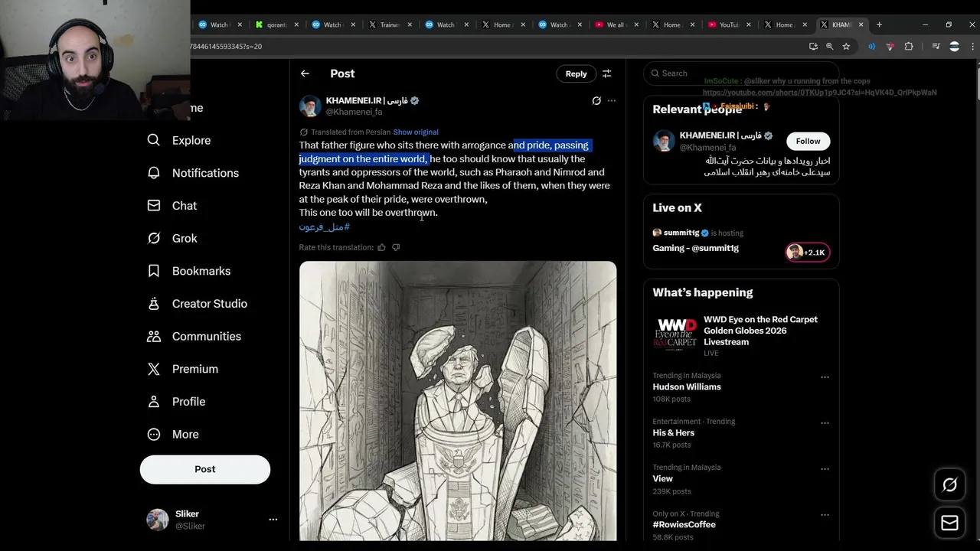Screen dimensions: 980x551
Task: Rate translation thumbs down
Action: click(x=396, y=247)
